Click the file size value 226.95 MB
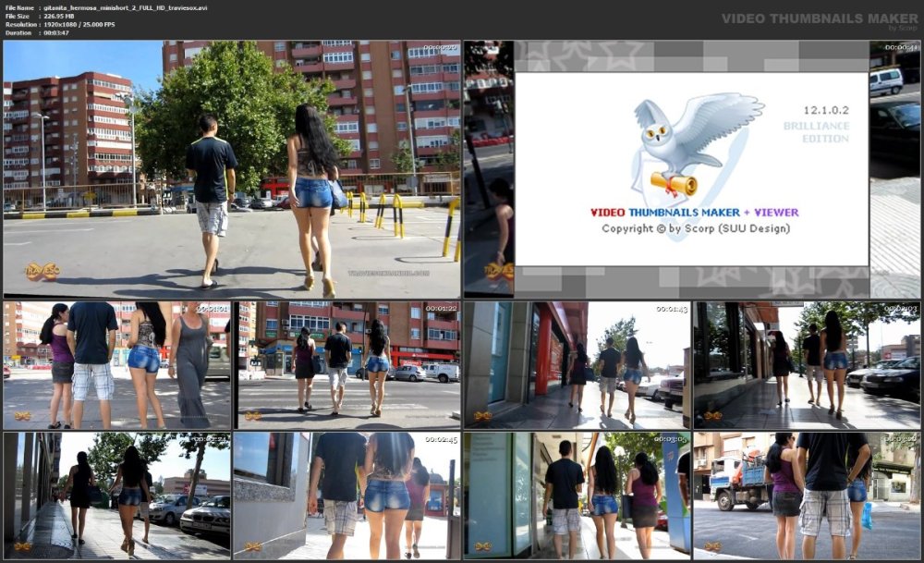Image resolution: width=924 pixels, height=563 pixels. click(x=59, y=17)
